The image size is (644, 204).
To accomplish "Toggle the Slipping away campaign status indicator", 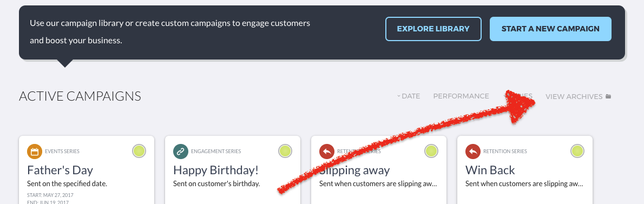I will pos(431,151).
